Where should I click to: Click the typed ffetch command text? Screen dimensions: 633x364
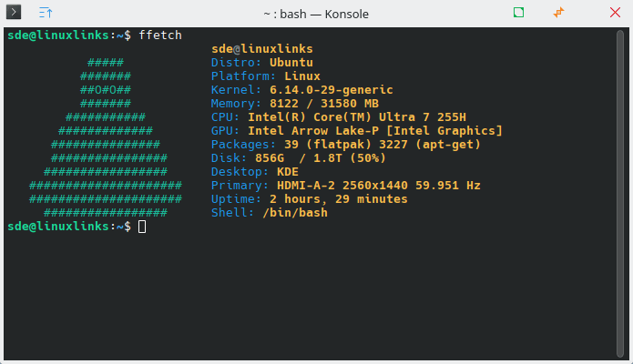(x=160, y=35)
